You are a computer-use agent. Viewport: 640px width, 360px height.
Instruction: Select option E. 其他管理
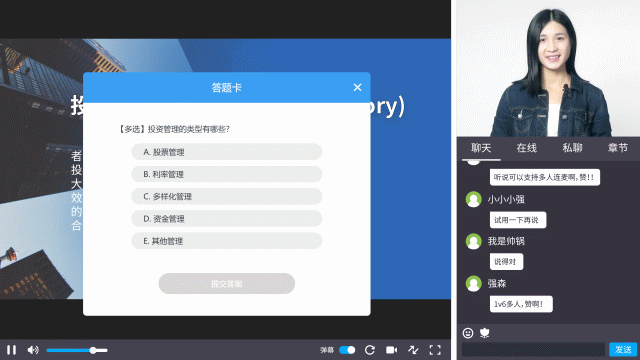[x=227, y=241]
